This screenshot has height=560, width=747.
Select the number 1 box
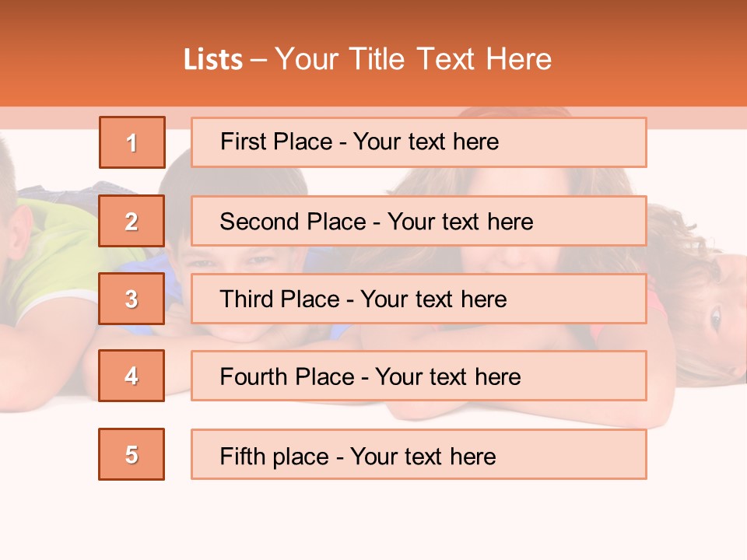[132, 142]
